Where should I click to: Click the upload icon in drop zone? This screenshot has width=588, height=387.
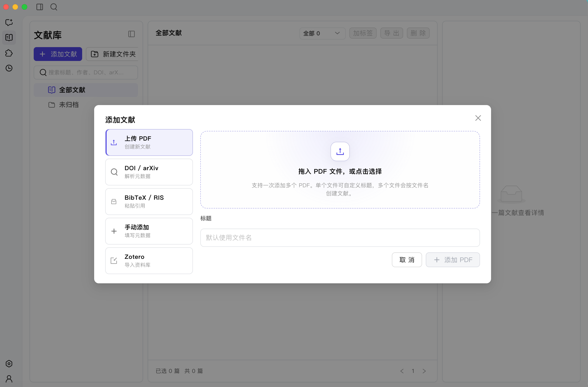pos(340,151)
